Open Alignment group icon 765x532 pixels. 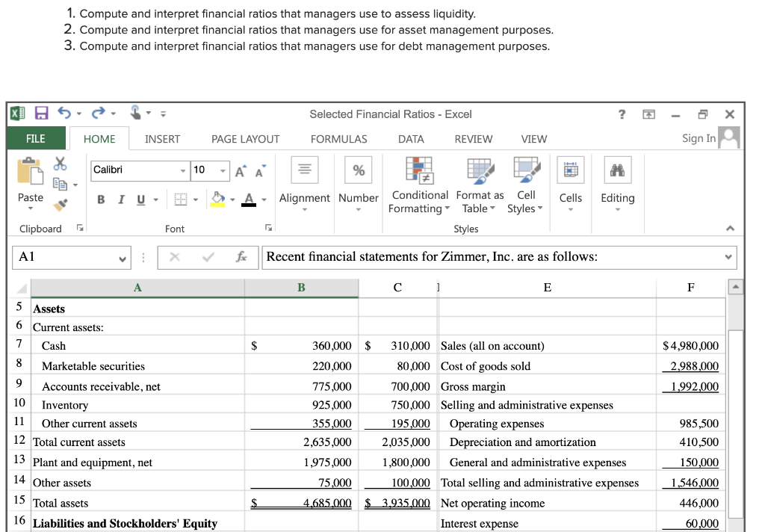pos(305,170)
